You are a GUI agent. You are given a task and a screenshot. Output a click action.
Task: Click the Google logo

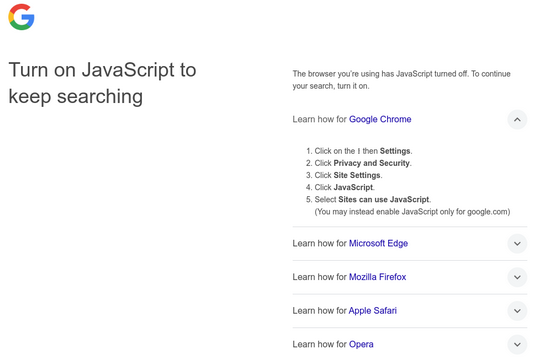(x=21, y=17)
